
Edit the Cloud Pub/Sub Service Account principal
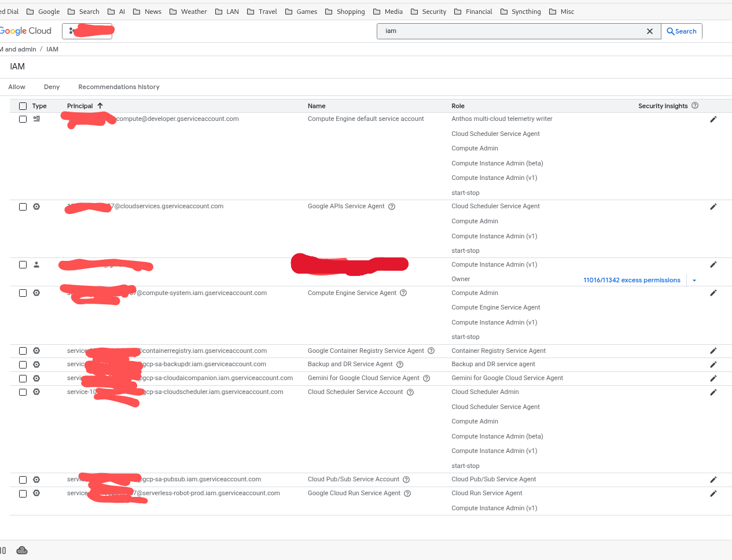(x=713, y=480)
